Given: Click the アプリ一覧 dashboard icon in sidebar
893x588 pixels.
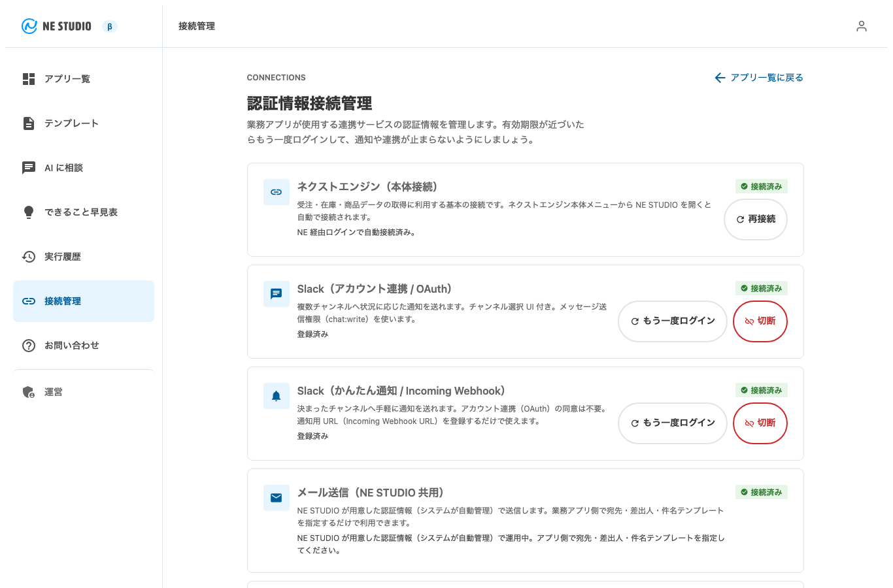Looking at the screenshot, I should 29,79.
